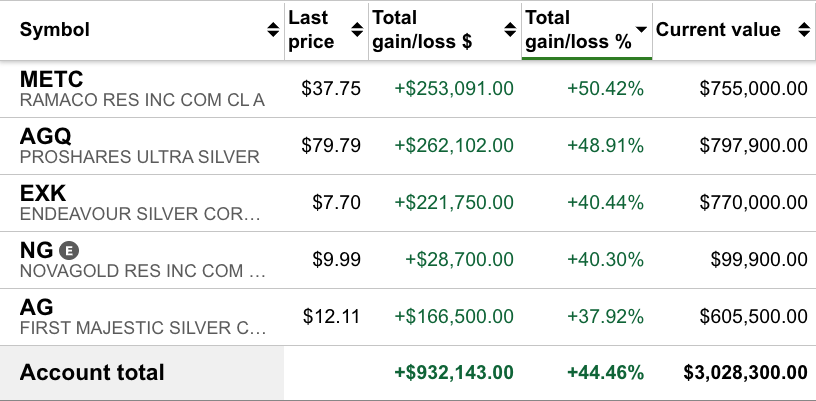Image resolution: width=816 pixels, height=401 pixels.
Task: Select the EXK ticker symbol
Action: pyautogui.click(x=43, y=193)
